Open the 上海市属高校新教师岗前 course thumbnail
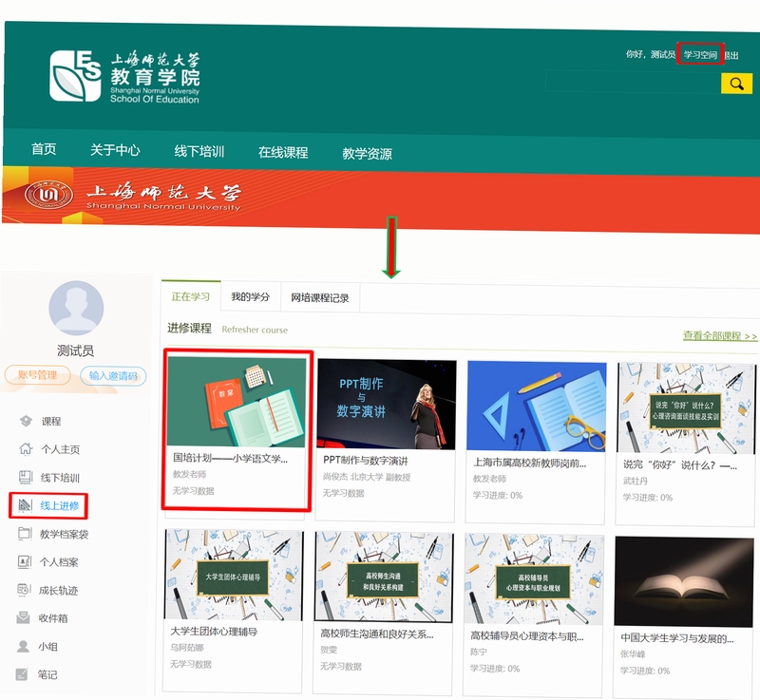The width and height of the screenshot is (760, 700). (536, 406)
